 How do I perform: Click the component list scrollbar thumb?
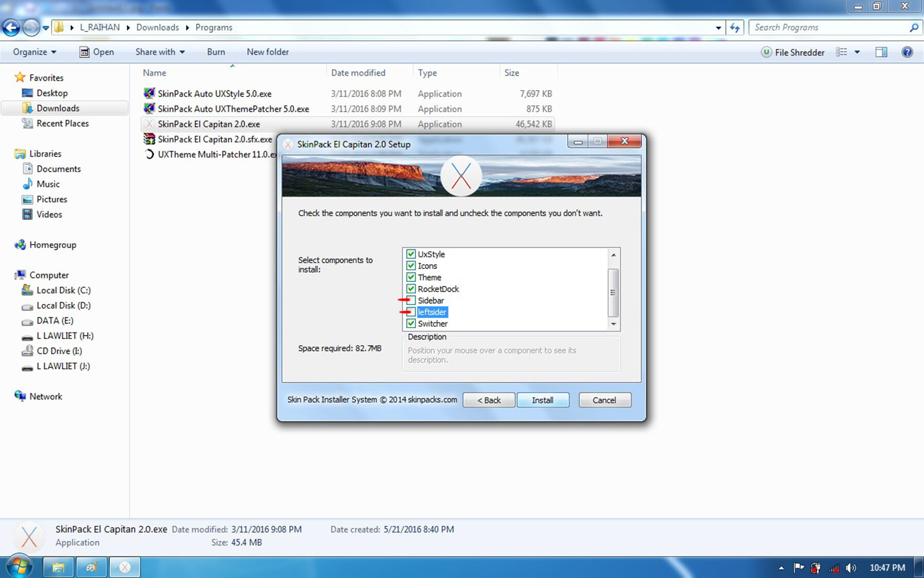tap(613, 293)
